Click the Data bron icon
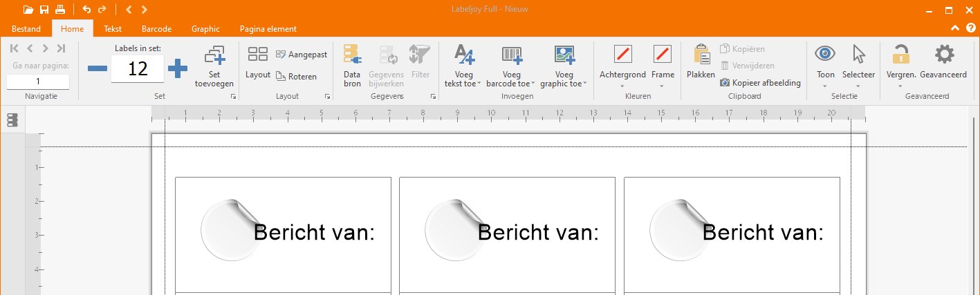Screen dimensions: 980x295 pos(352,55)
